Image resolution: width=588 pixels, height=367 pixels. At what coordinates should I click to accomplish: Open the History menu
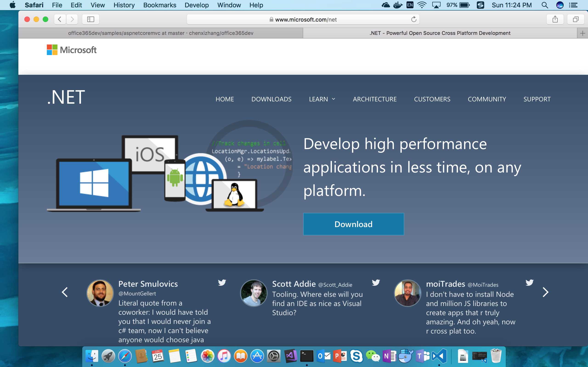124,5
